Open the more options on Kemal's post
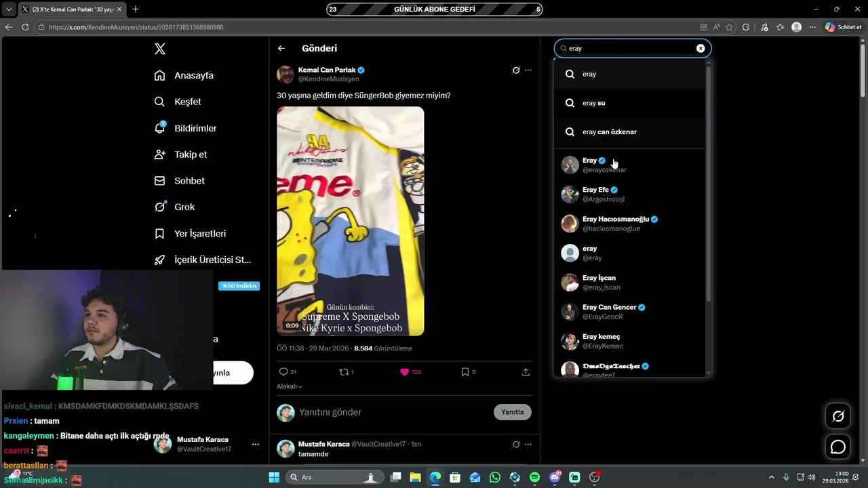The image size is (868, 488). tap(528, 70)
